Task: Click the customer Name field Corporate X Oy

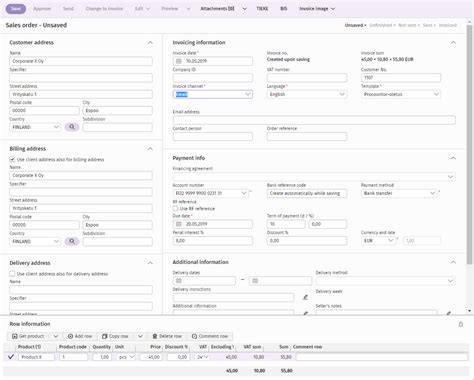Action: click(81, 61)
